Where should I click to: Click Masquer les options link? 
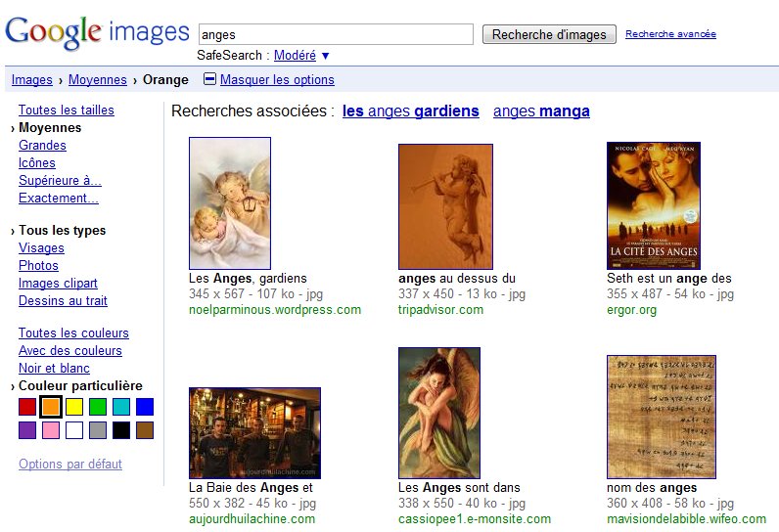click(x=277, y=79)
